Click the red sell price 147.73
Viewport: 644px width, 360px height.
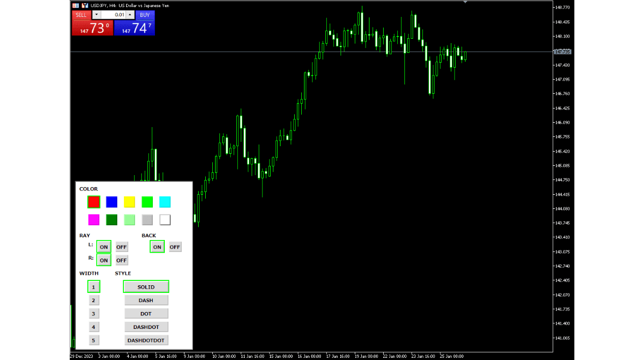pyautogui.click(x=92, y=28)
